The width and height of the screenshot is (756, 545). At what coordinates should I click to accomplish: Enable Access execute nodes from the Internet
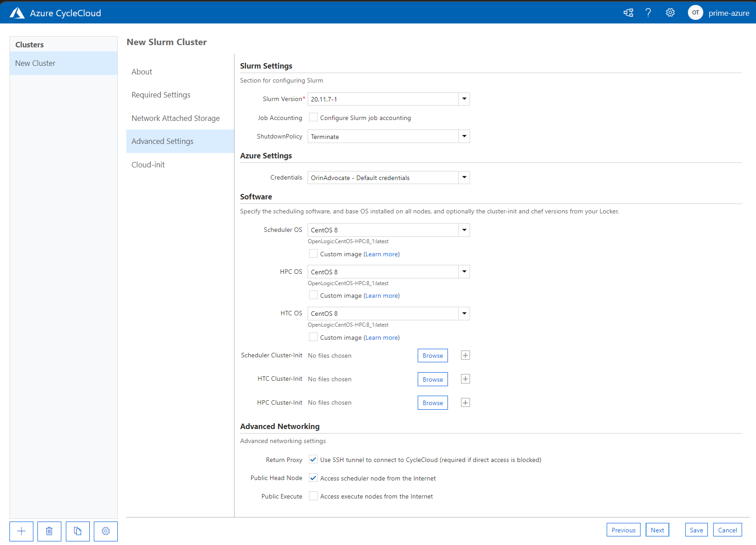click(313, 496)
